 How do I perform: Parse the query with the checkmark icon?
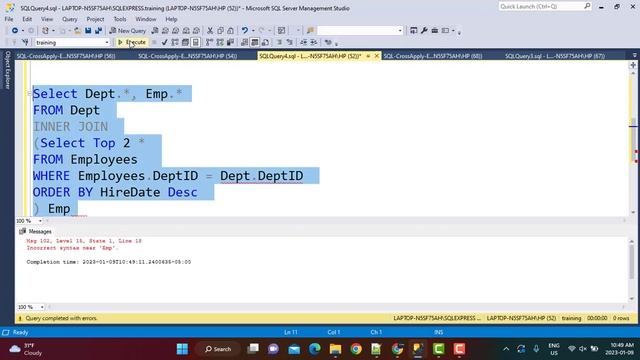pos(164,42)
